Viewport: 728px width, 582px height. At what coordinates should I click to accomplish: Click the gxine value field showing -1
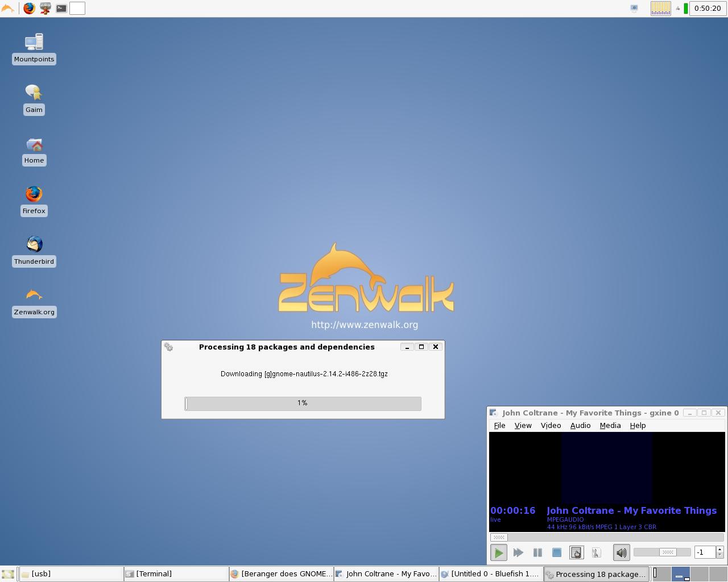pyautogui.click(x=705, y=552)
